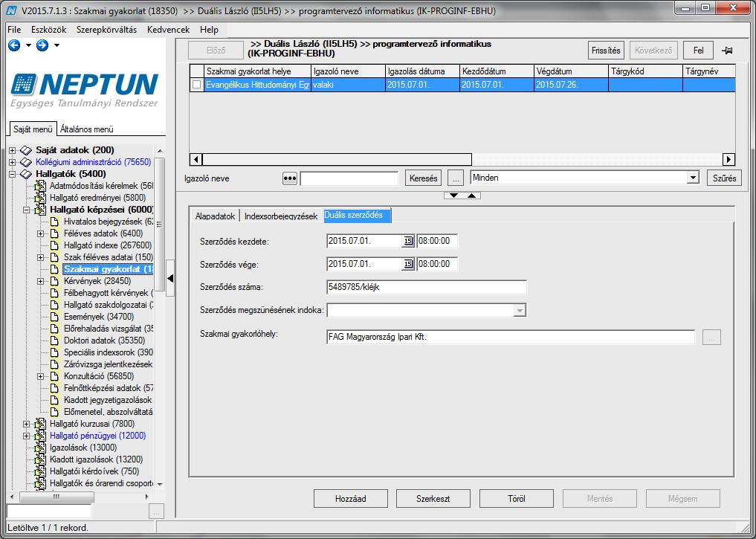The height and width of the screenshot is (539, 756).
Task: Click the three-dots search field selector icon
Action: click(x=289, y=178)
